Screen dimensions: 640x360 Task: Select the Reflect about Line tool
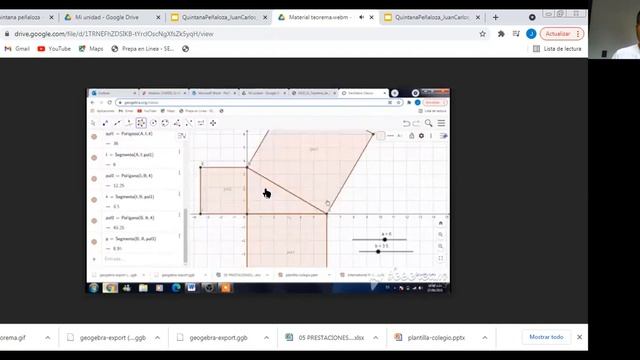coord(189,123)
